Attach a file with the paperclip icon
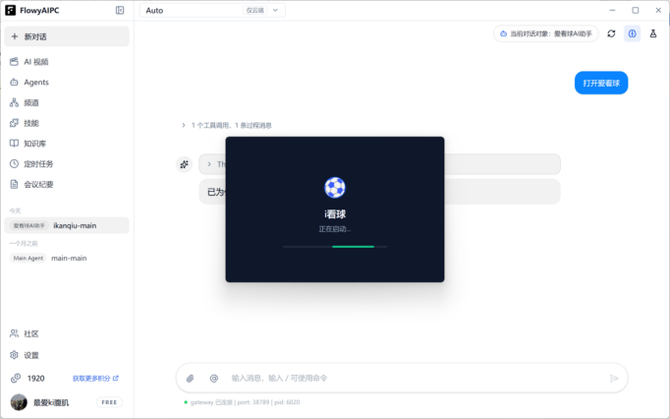 coord(190,378)
